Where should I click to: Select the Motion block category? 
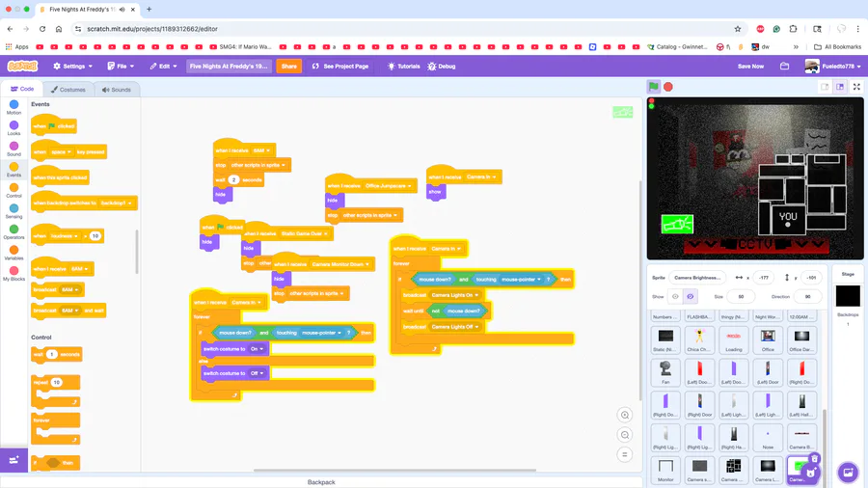14,107
